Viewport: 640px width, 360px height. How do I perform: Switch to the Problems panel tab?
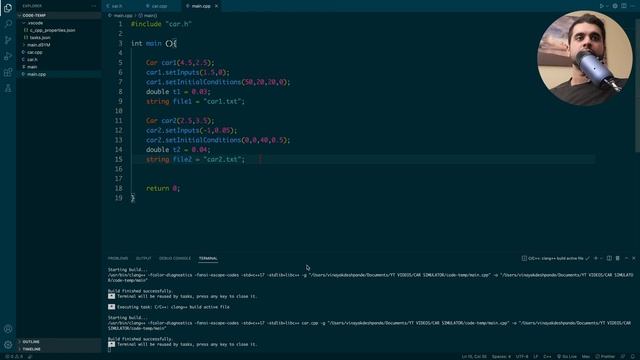click(x=118, y=258)
